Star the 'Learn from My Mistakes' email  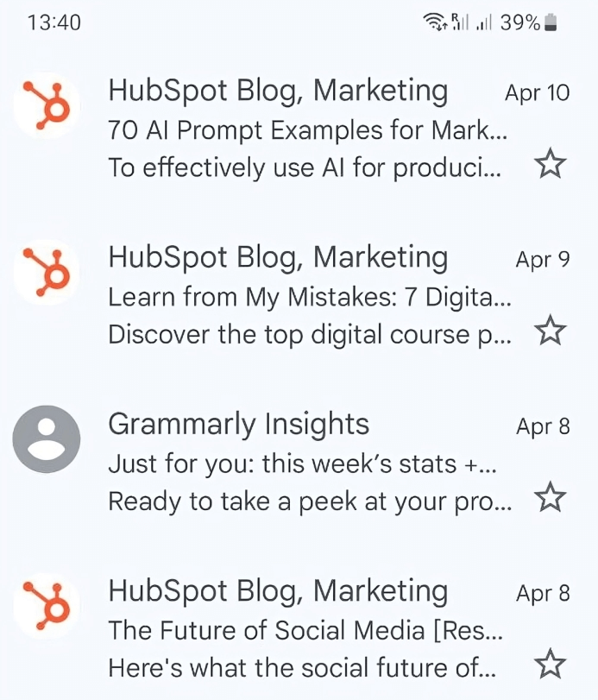551,328
